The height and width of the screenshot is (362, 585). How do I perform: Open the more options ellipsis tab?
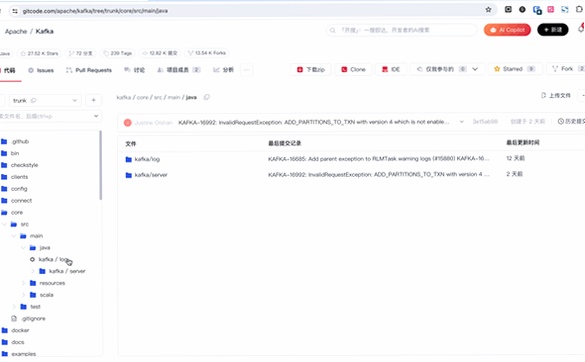(246, 70)
